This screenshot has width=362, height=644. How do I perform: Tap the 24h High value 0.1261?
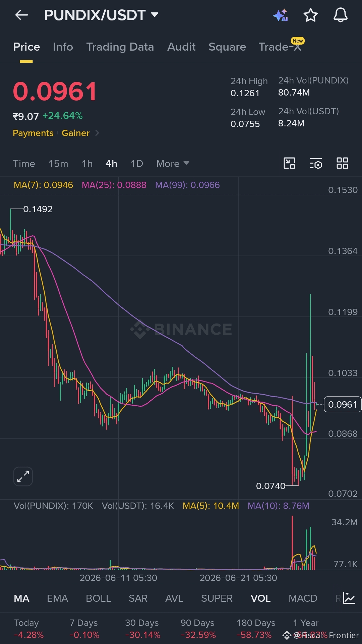point(245,93)
